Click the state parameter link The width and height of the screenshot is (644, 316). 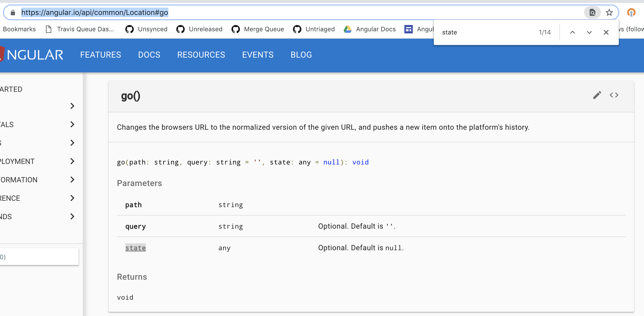click(136, 248)
